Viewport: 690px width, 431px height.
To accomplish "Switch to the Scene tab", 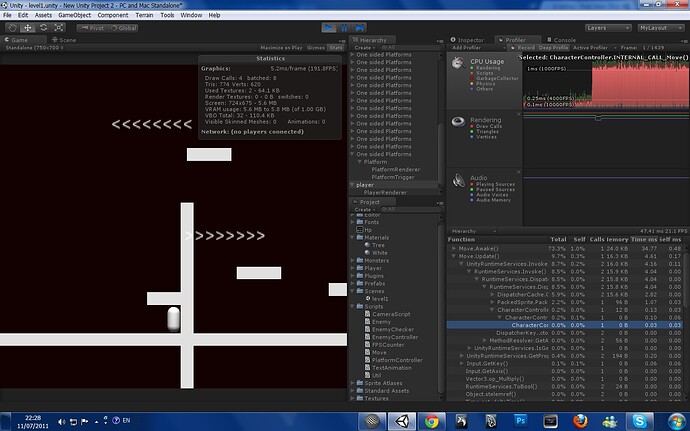I will (65, 40).
